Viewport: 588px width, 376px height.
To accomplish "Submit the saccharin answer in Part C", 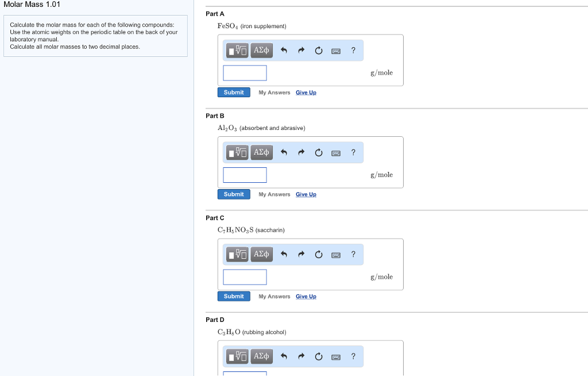I will [234, 296].
